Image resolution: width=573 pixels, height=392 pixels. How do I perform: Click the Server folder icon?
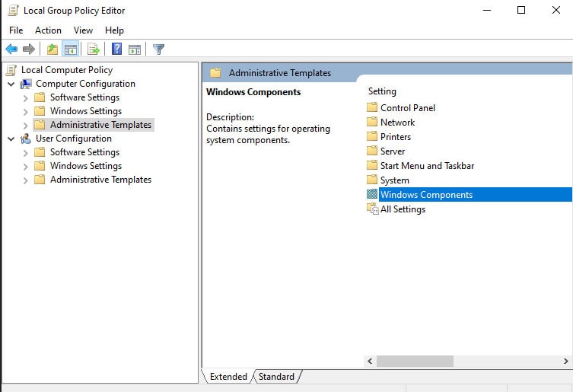pyautogui.click(x=372, y=151)
